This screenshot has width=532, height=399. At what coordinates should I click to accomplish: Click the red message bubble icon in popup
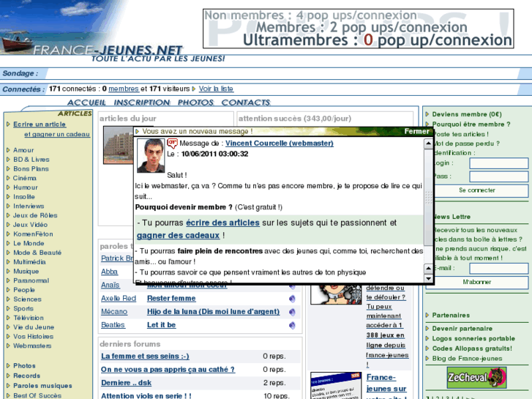tap(173, 143)
